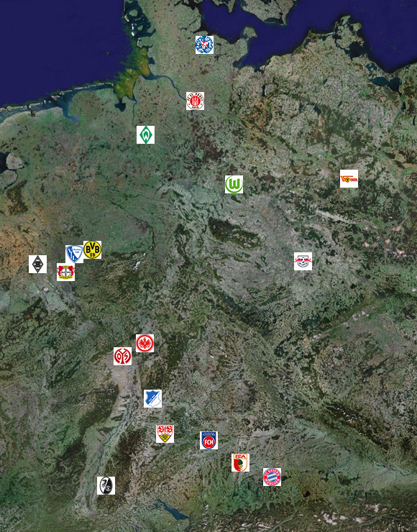The height and width of the screenshot is (532, 417).
Task: Click the Union Berlin logo
Action: (349, 179)
